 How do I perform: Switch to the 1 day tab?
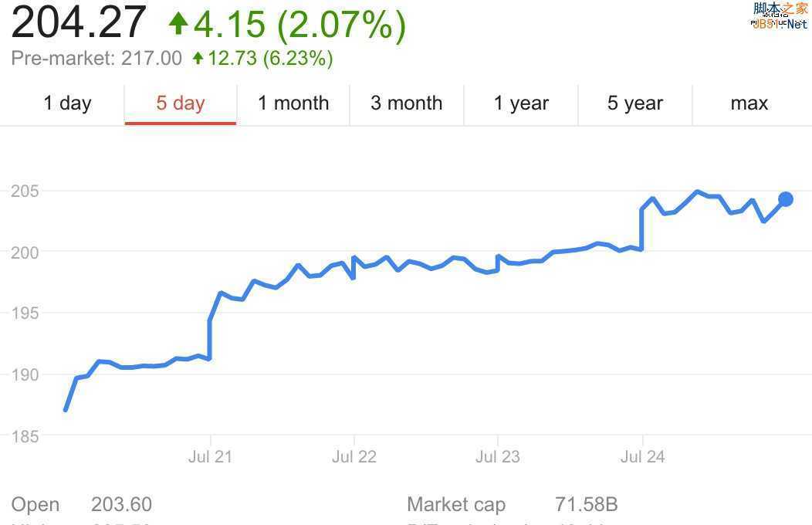67,103
